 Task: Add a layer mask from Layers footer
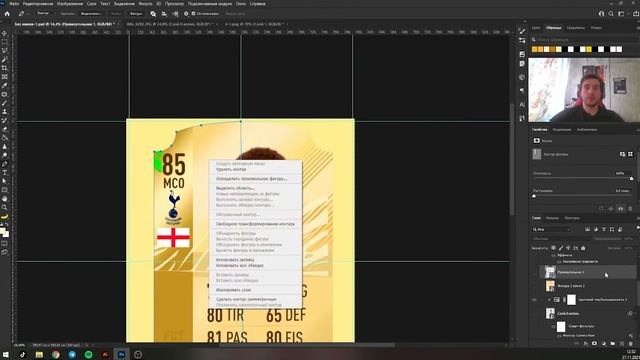tap(594, 344)
